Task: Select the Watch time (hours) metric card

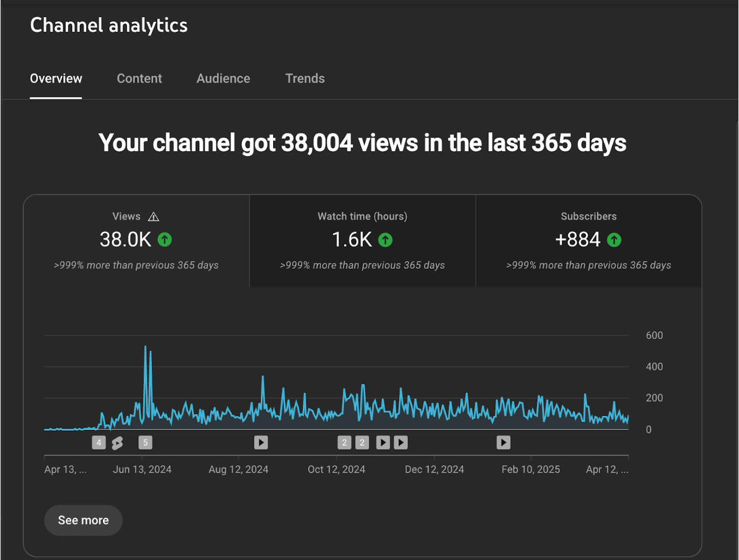Action: pos(362,241)
